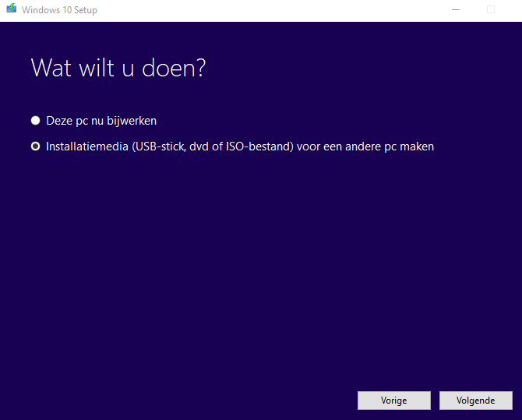This screenshot has width=522, height=420.
Task: Click the 'USB-stick' word in second option
Action: [x=160, y=146]
